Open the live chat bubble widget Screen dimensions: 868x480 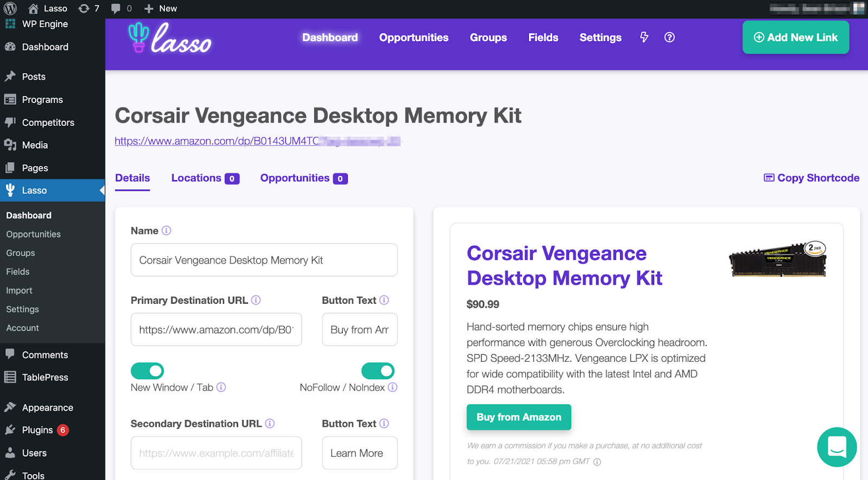(x=837, y=447)
